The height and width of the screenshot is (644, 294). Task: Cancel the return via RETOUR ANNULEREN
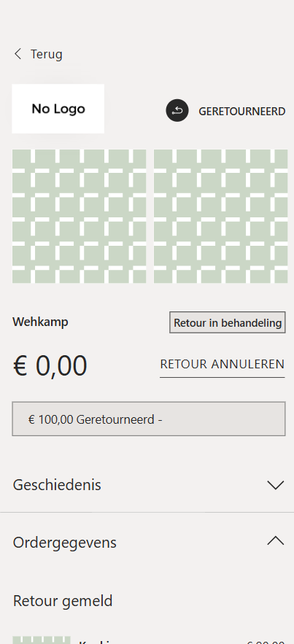click(x=223, y=365)
